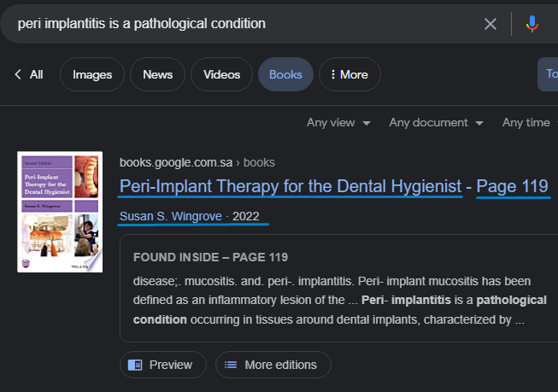Open the book cover thumbnail

pyautogui.click(x=60, y=212)
